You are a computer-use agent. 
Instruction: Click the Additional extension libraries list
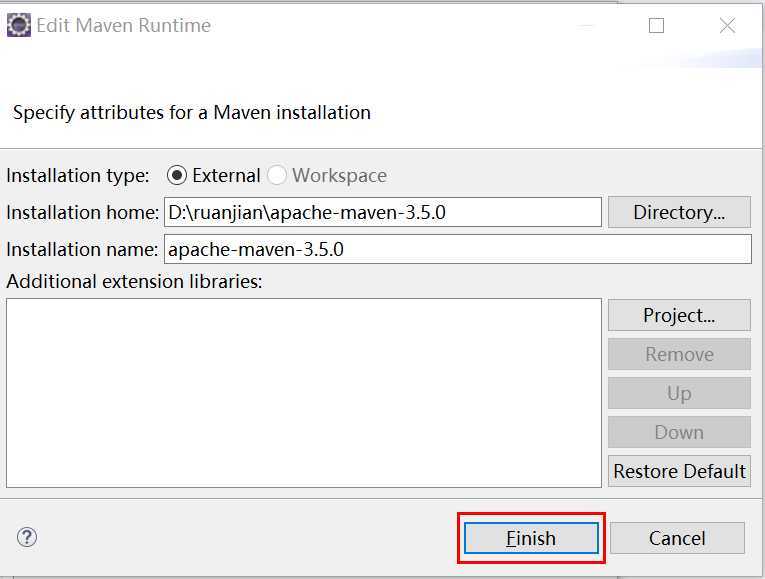click(x=304, y=393)
